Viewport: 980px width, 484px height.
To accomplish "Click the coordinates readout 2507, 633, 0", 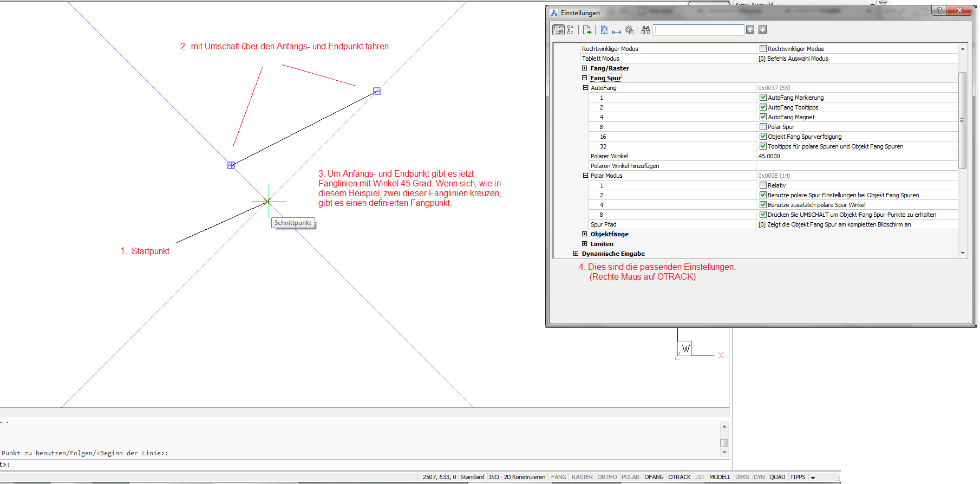I will coord(439,477).
